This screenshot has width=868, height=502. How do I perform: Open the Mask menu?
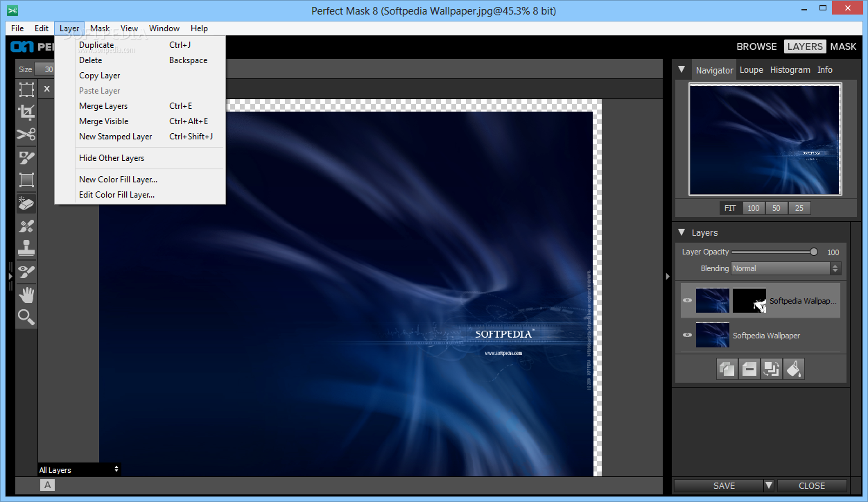(100, 28)
